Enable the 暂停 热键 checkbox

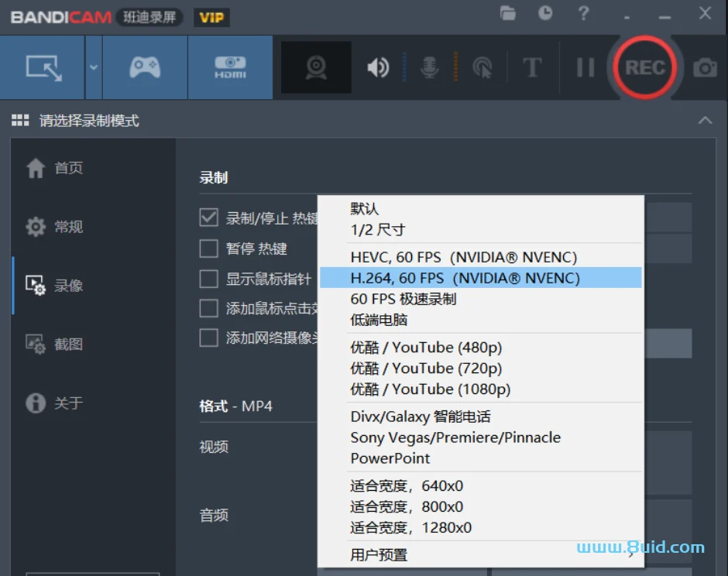pos(208,249)
